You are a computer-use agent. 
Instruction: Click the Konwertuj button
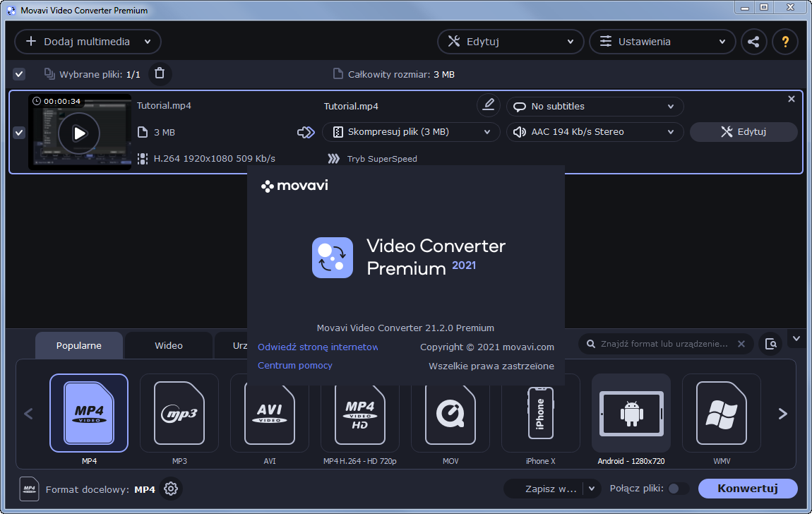point(747,489)
